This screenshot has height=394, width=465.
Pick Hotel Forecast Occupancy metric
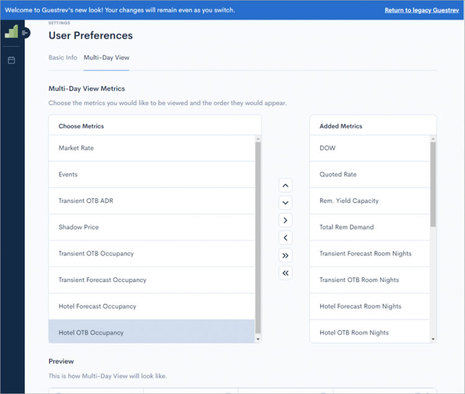tap(152, 306)
